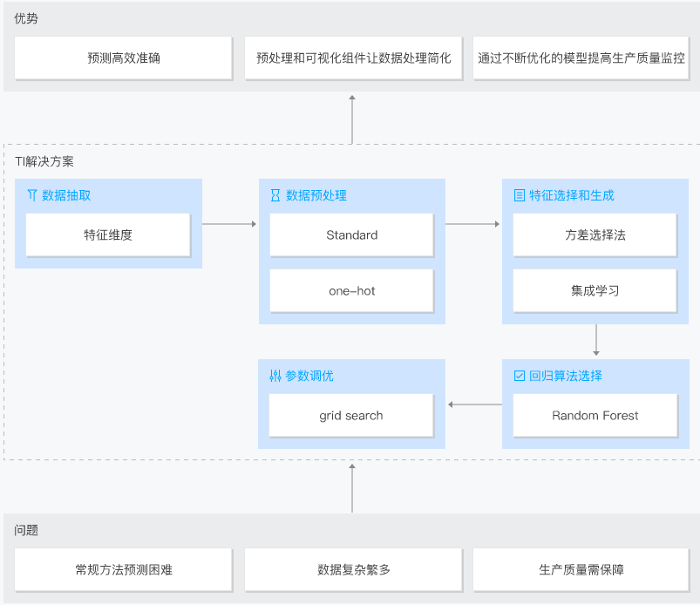This screenshot has height=605, width=700.
Task: Click the 特征维度 box
Action: (x=108, y=235)
